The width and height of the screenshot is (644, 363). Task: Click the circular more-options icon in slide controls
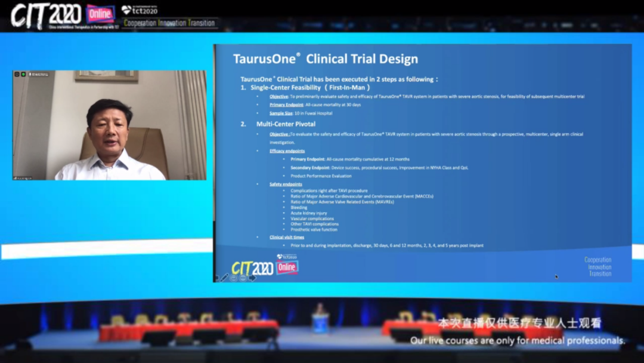point(243,278)
